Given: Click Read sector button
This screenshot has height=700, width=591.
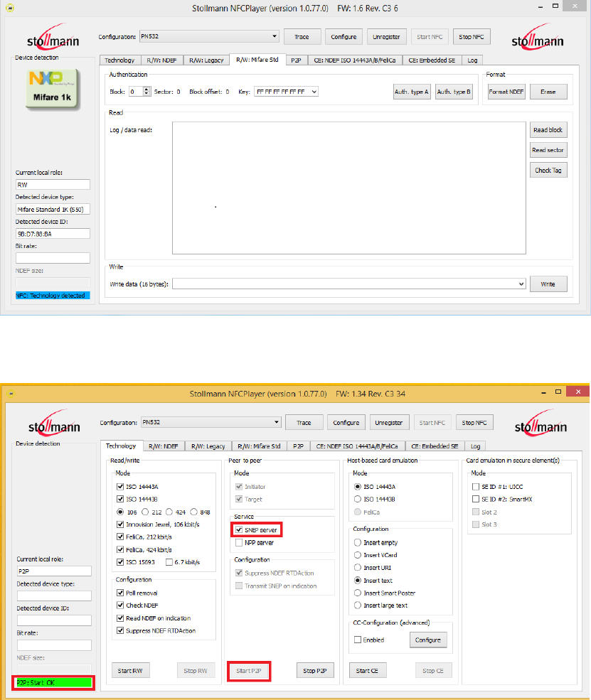Looking at the screenshot, I should coord(548,150).
